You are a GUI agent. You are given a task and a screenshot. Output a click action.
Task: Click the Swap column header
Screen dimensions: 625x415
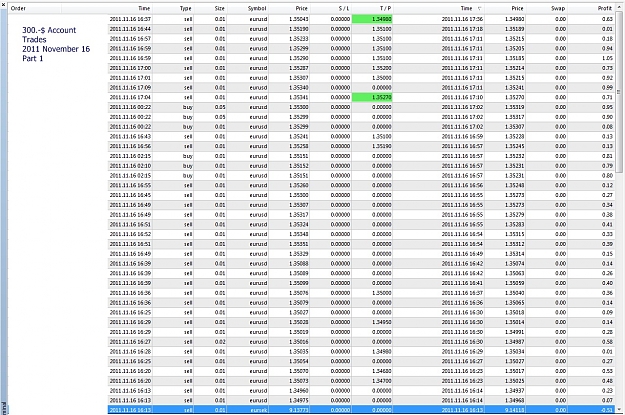tap(558, 8)
